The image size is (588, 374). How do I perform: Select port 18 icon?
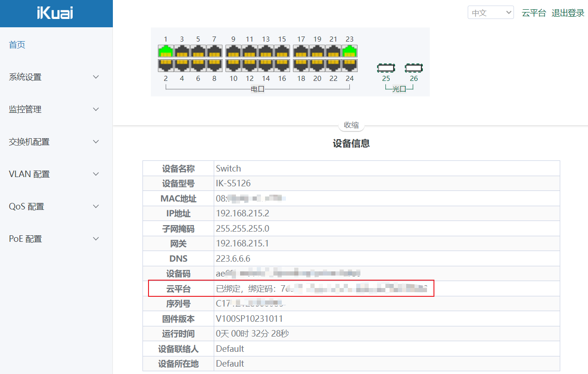pos(301,65)
